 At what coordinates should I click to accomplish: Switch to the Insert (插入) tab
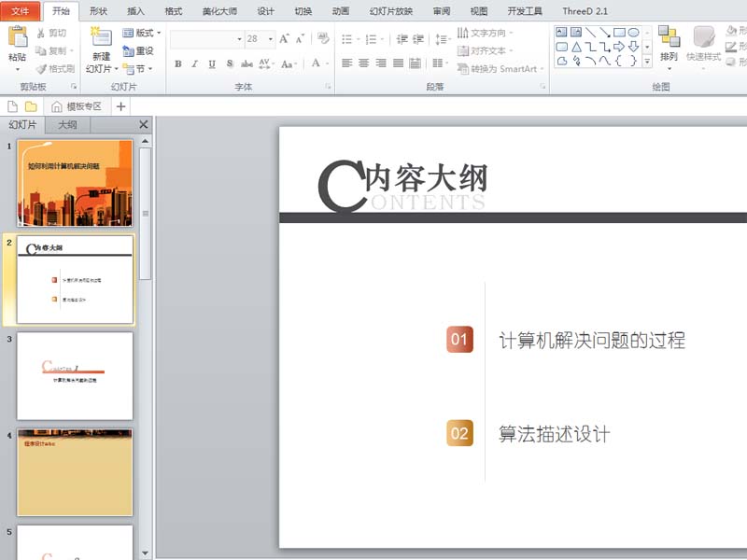[135, 11]
